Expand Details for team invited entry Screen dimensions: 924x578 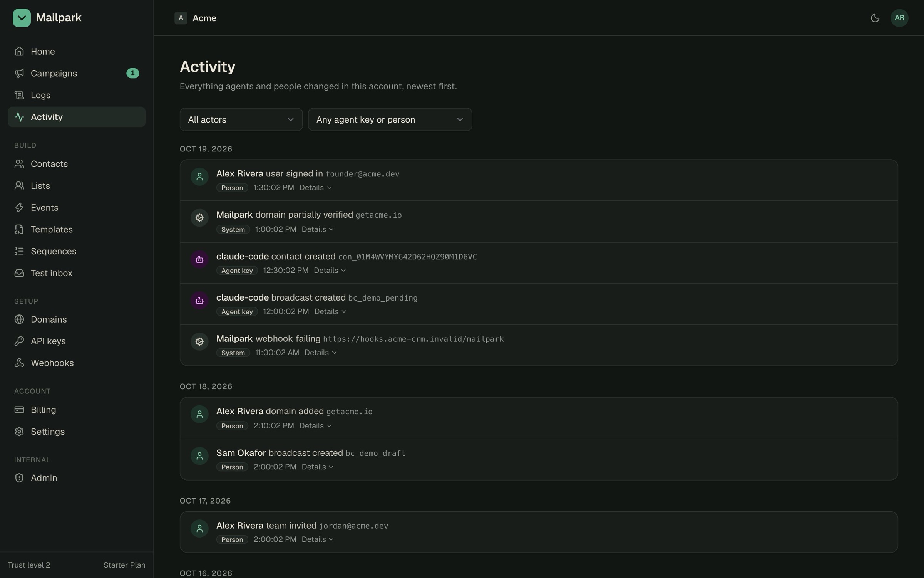click(x=318, y=539)
